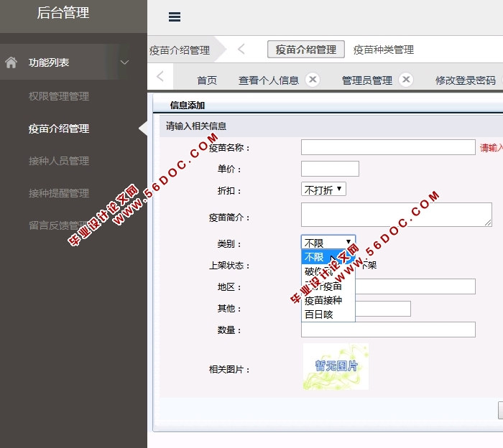Viewport: 503px width, 448px height.
Task: Switch to the 首页 tab
Action: pyautogui.click(x=207, y=80)
